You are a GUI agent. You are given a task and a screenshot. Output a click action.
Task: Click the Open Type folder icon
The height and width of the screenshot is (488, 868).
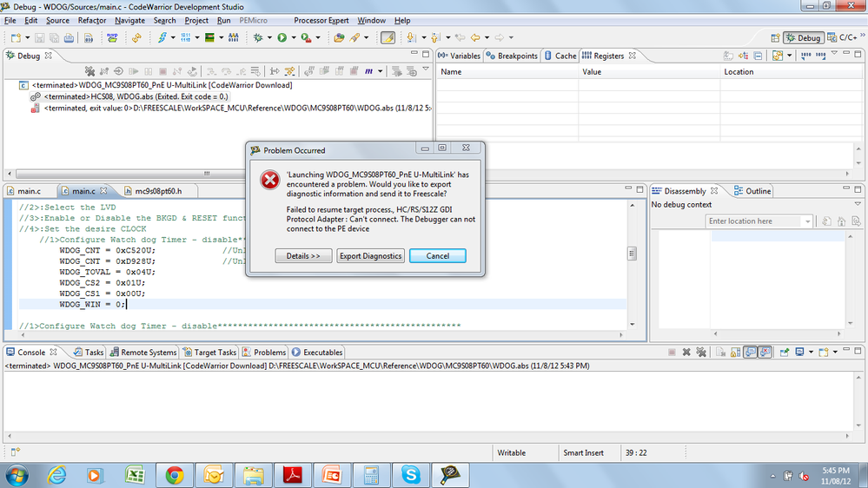click(x=339, y=37)
